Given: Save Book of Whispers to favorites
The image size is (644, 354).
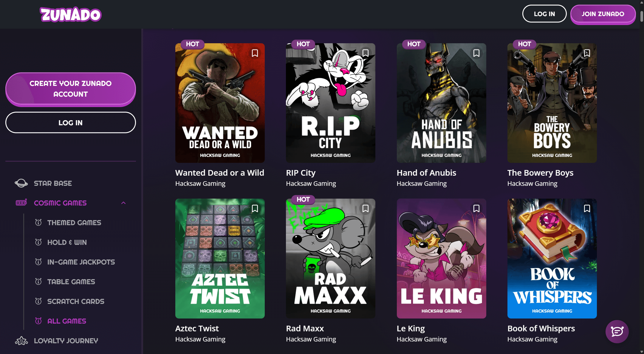Looking at the screenshot, I should (587, 208).
